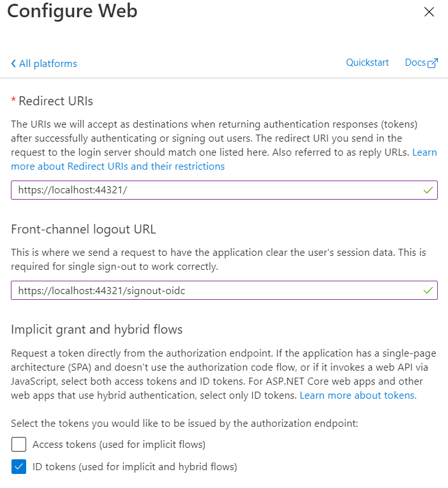
Task: Click the Configure Web title
Action: [71, 11]
